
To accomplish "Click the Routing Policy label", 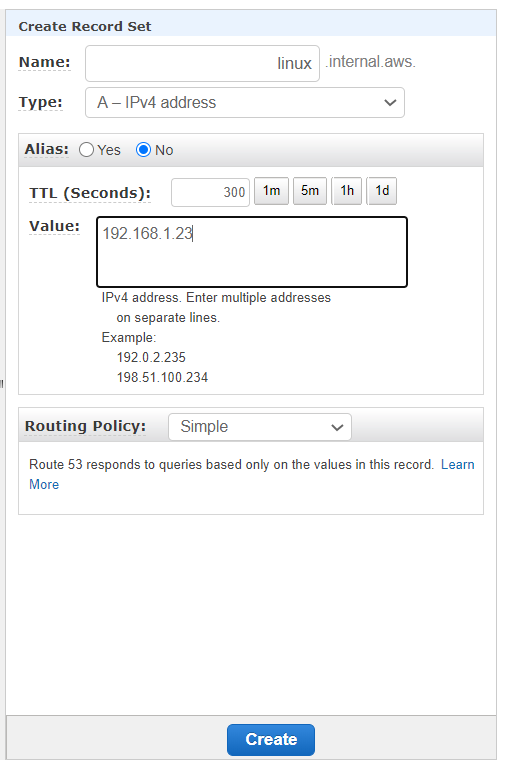I will click(85, 427).
